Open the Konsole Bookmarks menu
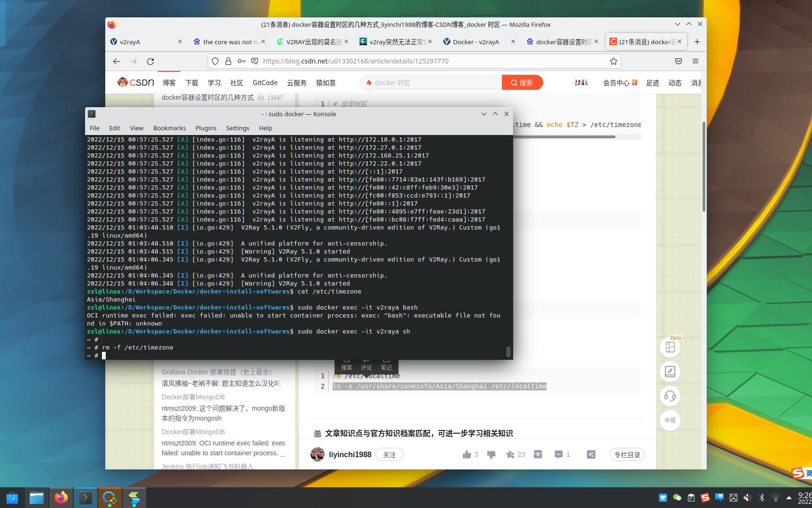The image size is (812, 508). coord(170,128)
